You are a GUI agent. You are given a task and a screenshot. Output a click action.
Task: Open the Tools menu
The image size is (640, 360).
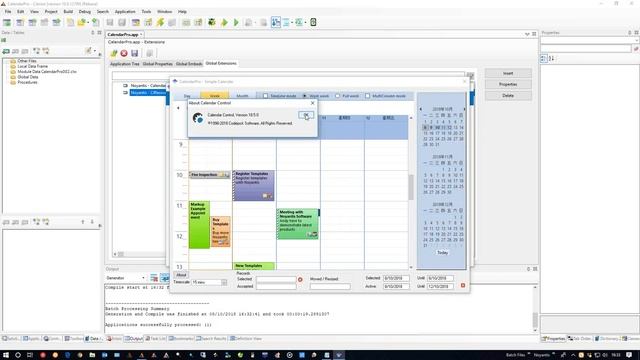pos(146,11)
